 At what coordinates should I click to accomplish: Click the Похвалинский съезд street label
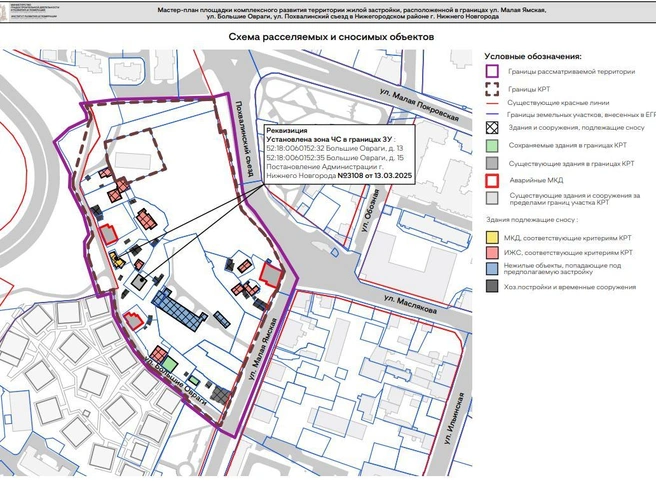(x=242, y=139)
